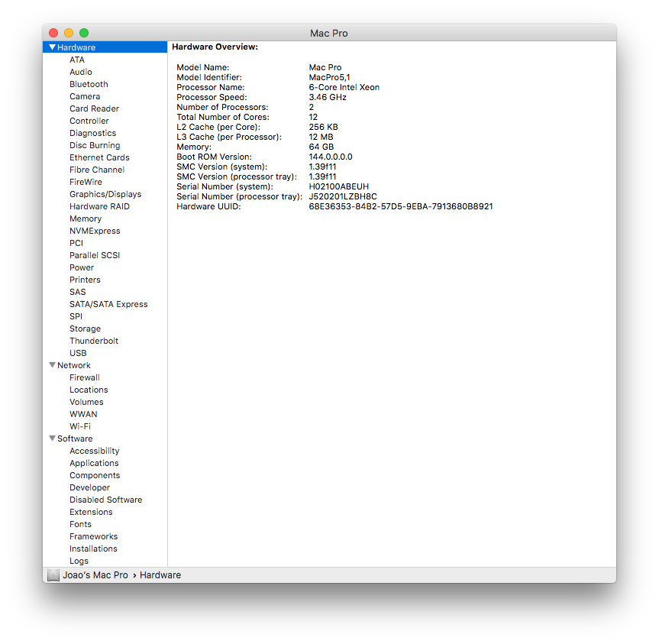Open the Audio hardware item
The width and height of the screenshot is (659, 644).
[81, 72]
